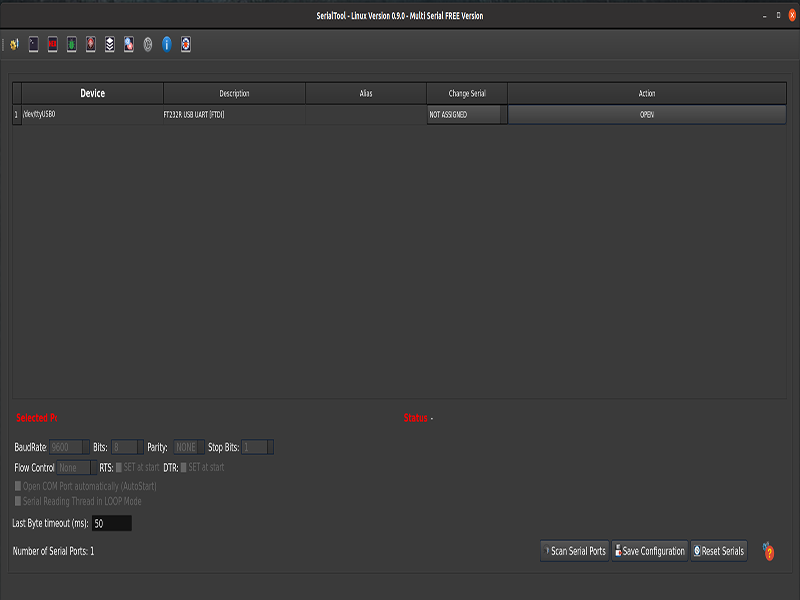Open the settings gear on the toolbar

tap(14, 44)
